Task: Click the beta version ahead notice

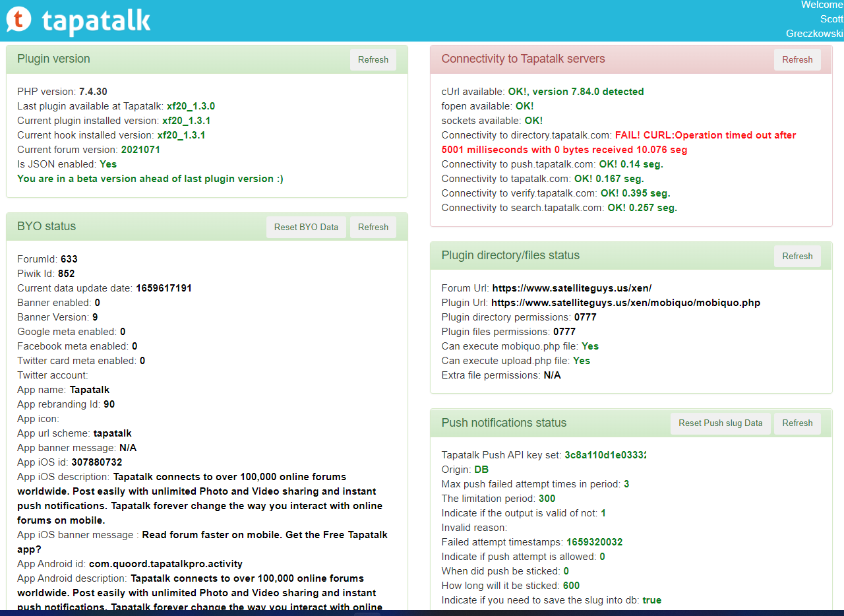Action: 150,179
